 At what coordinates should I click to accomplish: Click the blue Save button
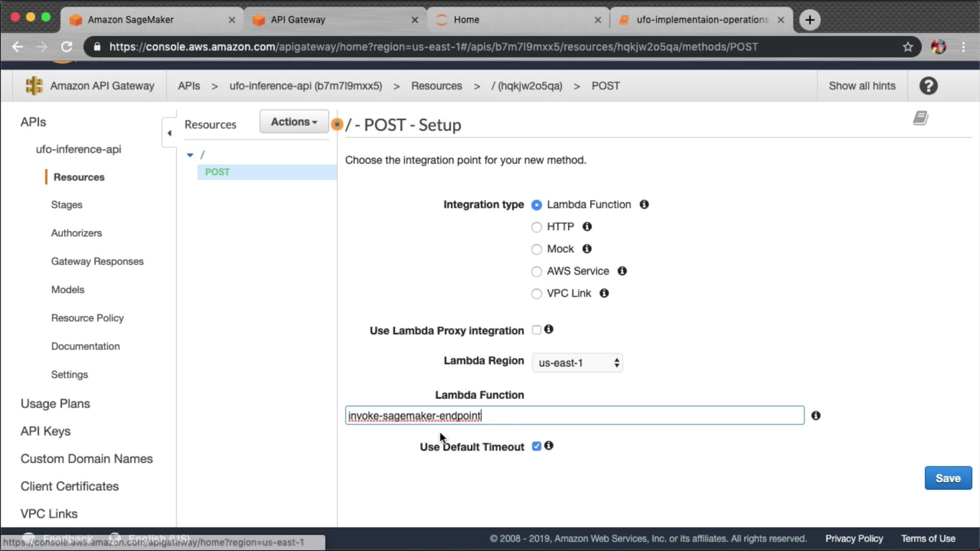pyautogui.click(x=948, y=478)
